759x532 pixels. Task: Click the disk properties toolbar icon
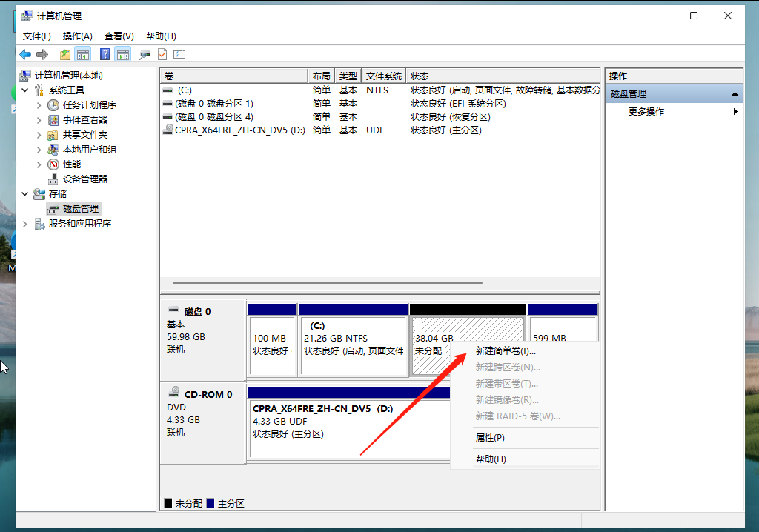click(x=145, y=53)
